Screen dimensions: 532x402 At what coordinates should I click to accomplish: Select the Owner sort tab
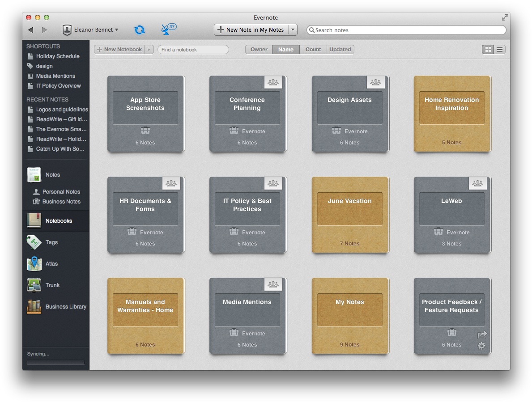(x=259, y=50)
